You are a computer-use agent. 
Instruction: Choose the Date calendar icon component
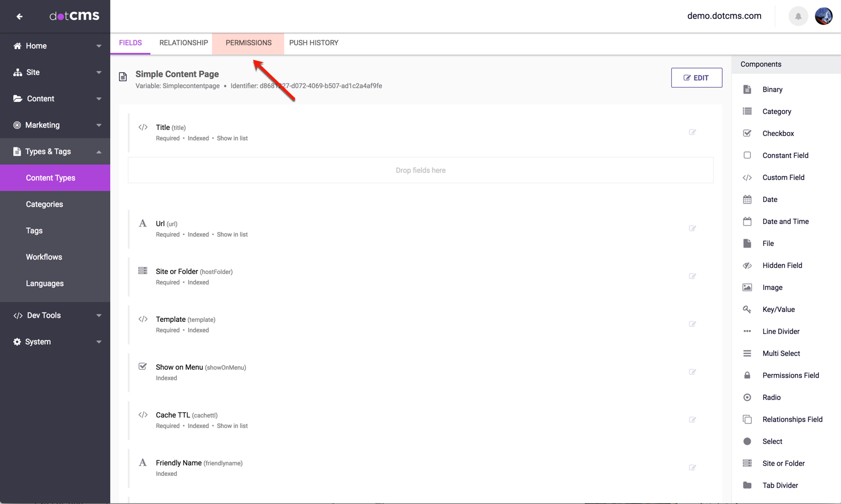pyautogui.click(x=747, y=199)
